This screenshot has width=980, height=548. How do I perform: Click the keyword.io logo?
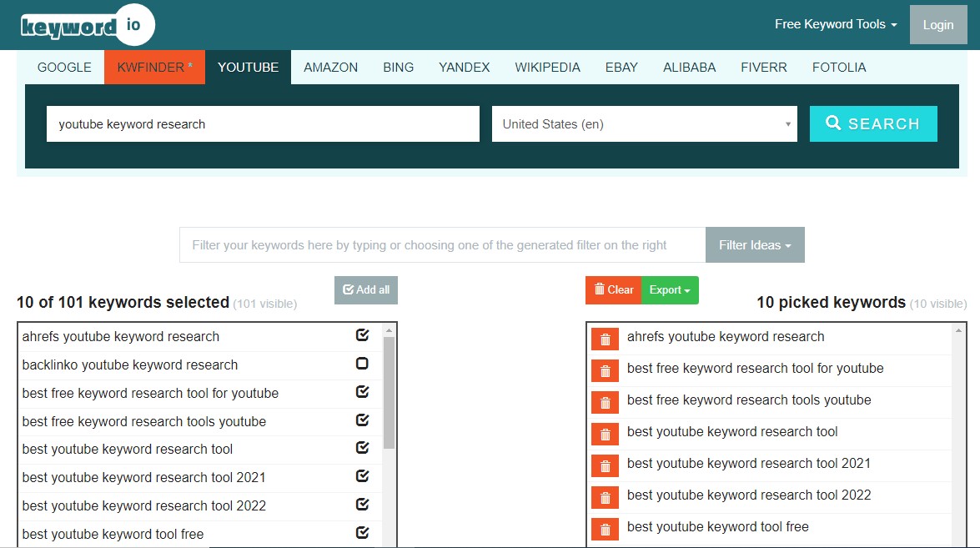tap(88, 26)
